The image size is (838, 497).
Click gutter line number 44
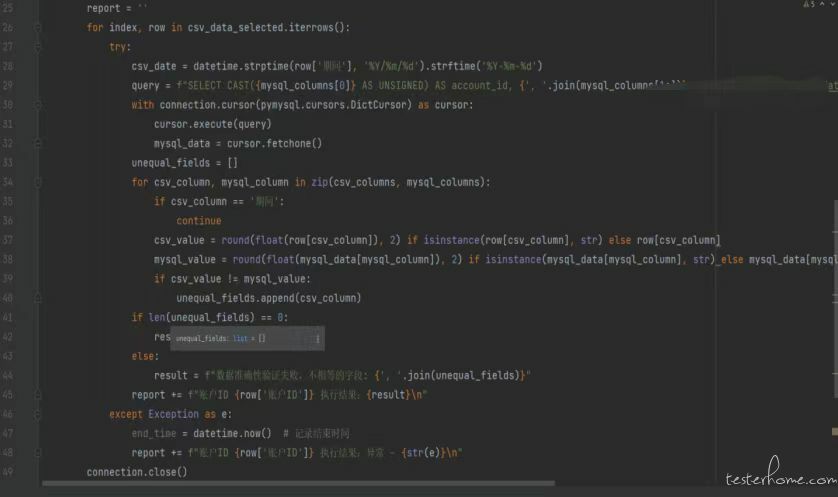point(7,376)
